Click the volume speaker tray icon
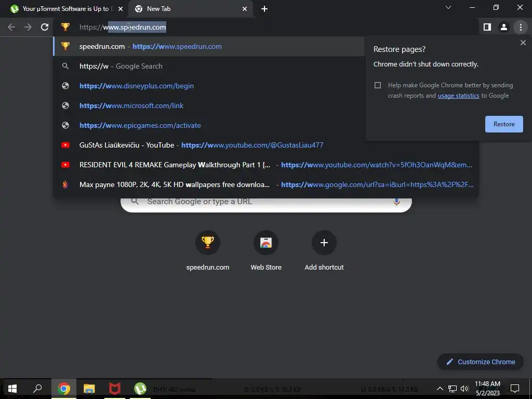Image resolution: width=532 pixels, height=399 pixels. [464, 389]
